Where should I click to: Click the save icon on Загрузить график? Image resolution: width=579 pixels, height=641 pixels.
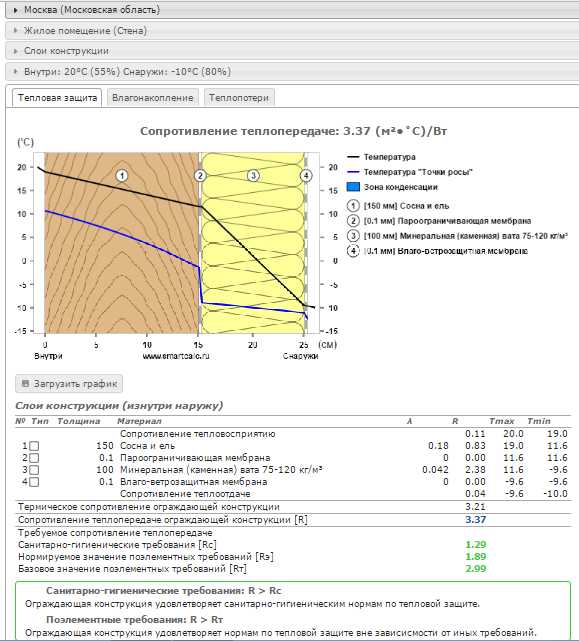25,383
